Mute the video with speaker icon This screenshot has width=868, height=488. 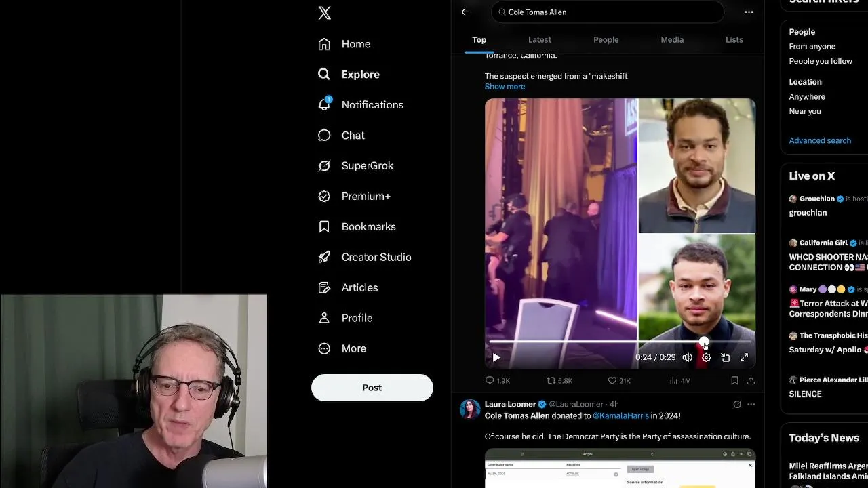point(688,357)
